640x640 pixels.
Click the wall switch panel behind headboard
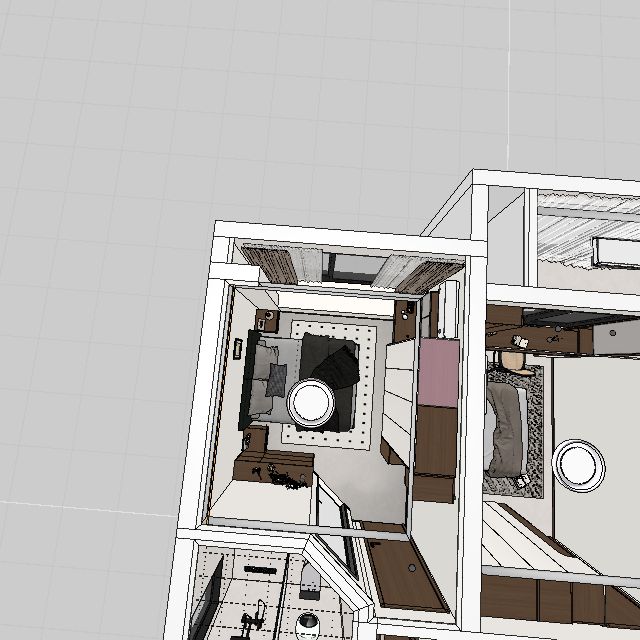point(238,348)
